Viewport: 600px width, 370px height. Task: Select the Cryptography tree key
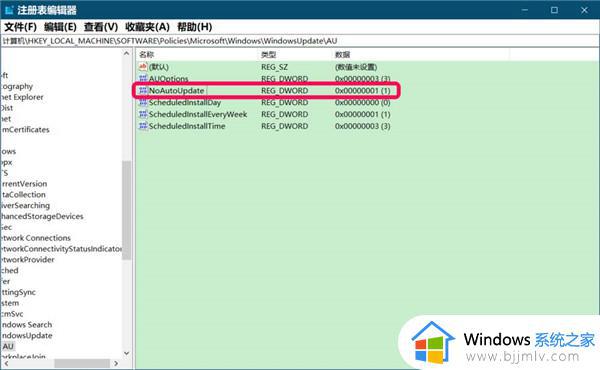17,86
